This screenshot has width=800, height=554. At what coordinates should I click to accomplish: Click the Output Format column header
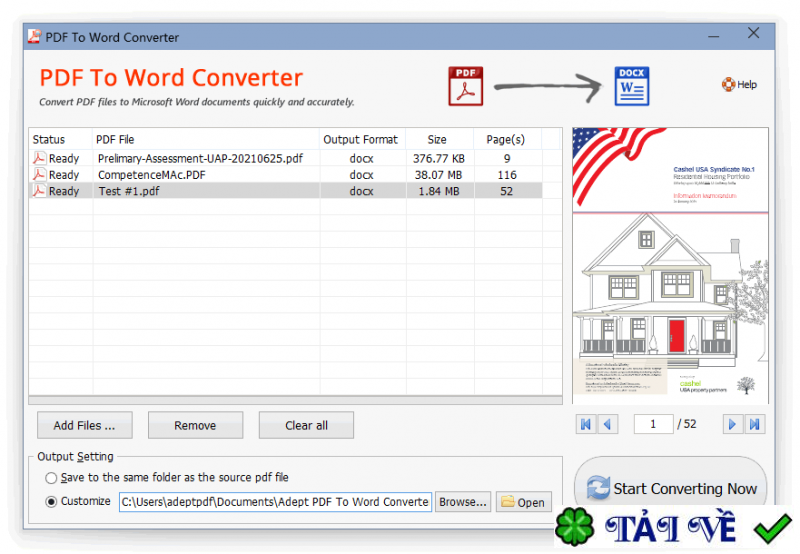point(362,139)
